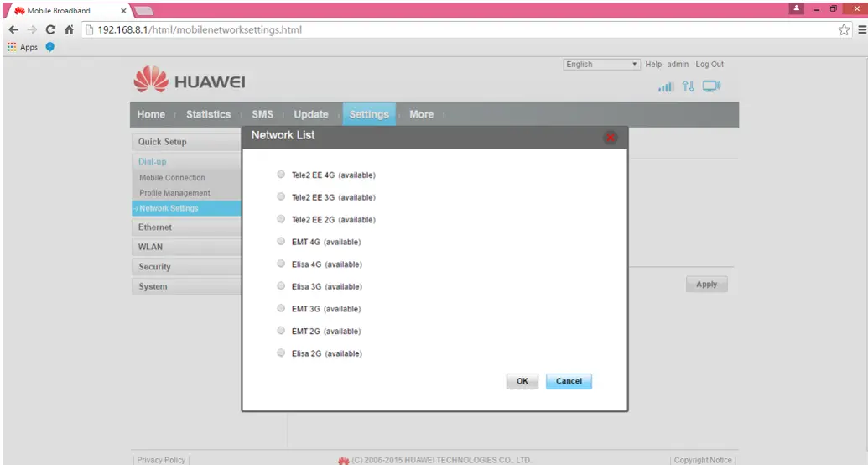Select EMT 2G network radio button

(281, 331)
